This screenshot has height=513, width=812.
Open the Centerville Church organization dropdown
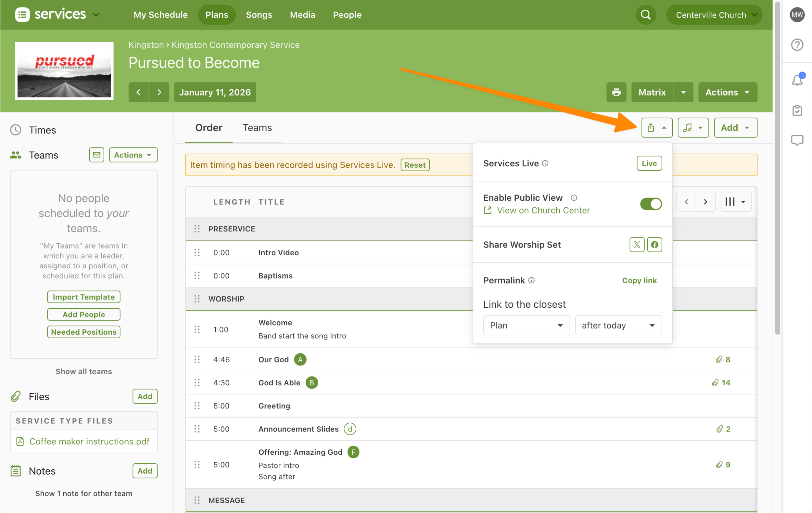tap(714, 15)
